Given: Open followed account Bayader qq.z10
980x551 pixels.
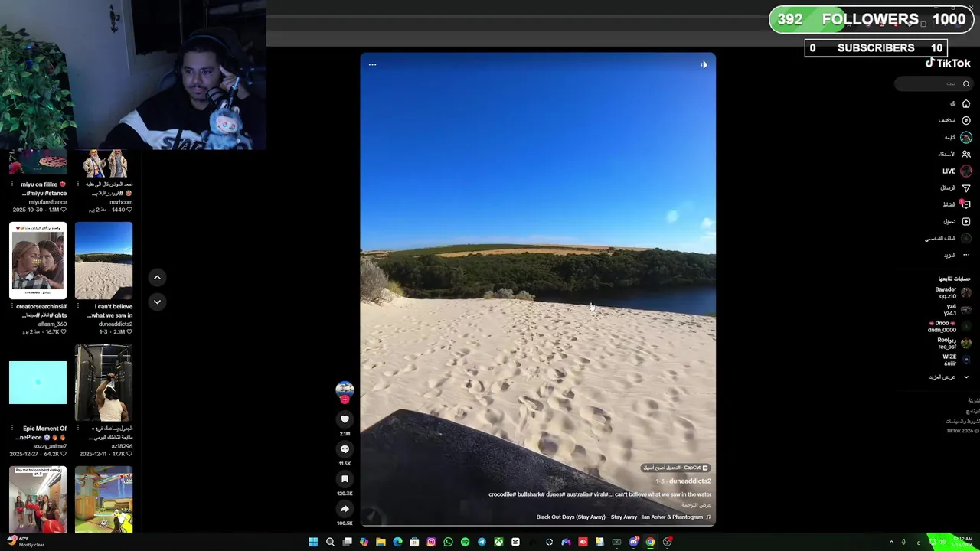Looking at the screenshot, I should click(x=953, y=293).
